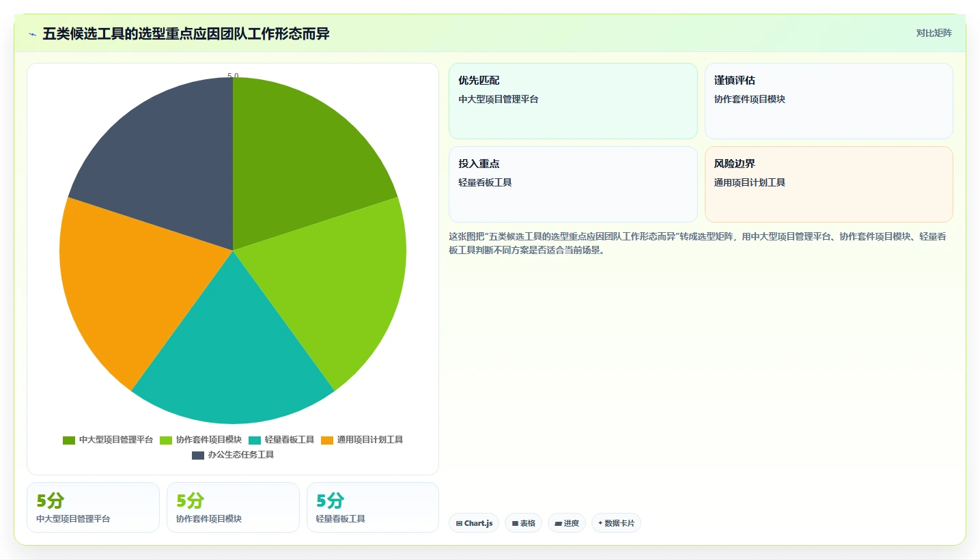Viewport: 980px width, 560px height.
Task: Select the 风险边界 matrix card
Action: (829, 184)
